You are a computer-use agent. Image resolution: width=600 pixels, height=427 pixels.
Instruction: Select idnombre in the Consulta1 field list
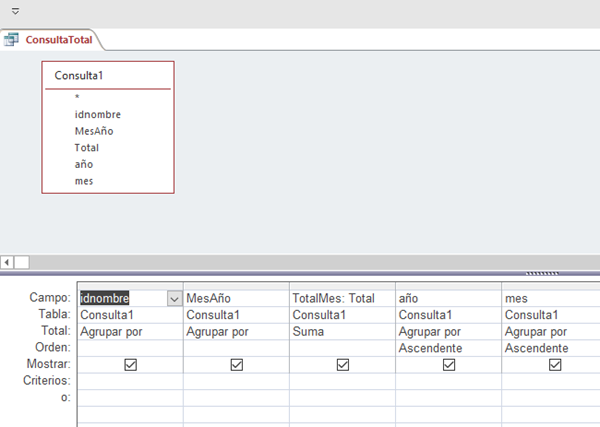98,114
